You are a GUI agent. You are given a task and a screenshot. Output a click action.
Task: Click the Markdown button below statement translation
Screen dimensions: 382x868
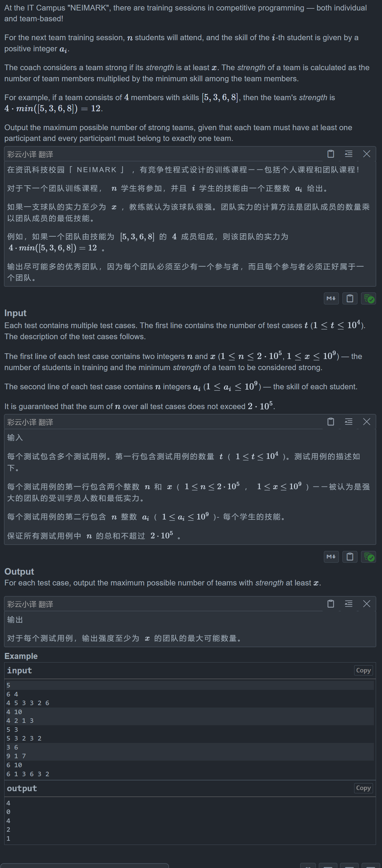pyautogui.click(x=331, y=298)
